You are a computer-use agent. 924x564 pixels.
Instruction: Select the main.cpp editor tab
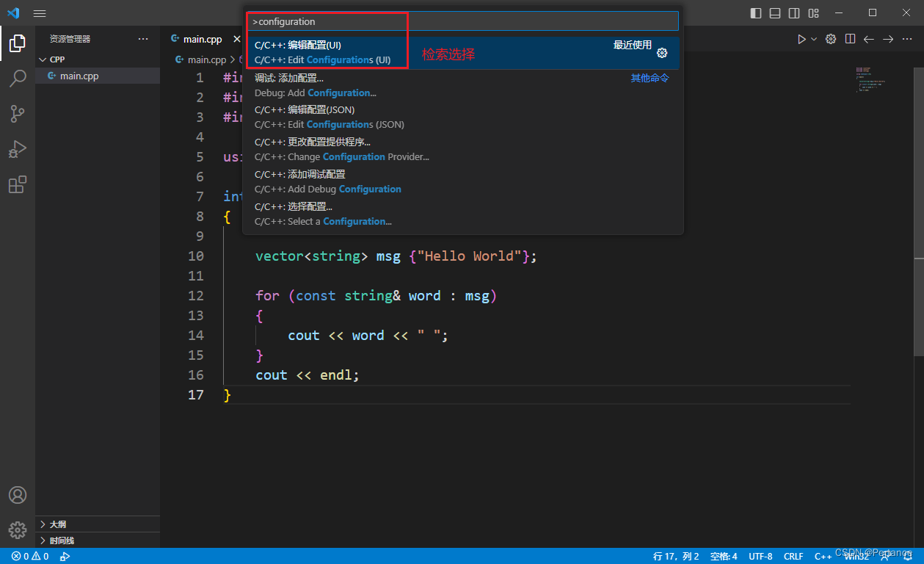tap(202, 39)
